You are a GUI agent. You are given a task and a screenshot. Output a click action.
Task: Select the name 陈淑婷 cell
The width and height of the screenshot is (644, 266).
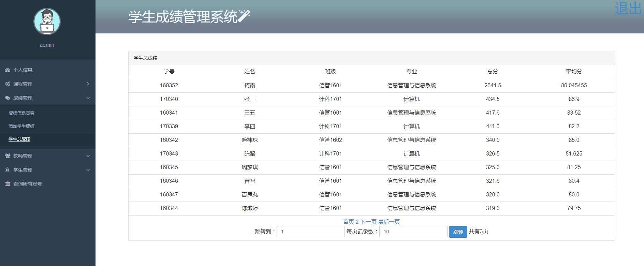click(x=250, y=208)
